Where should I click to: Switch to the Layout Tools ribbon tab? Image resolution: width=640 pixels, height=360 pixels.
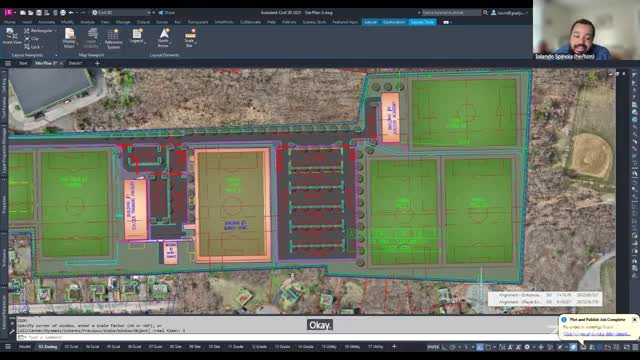click(422, 22)
